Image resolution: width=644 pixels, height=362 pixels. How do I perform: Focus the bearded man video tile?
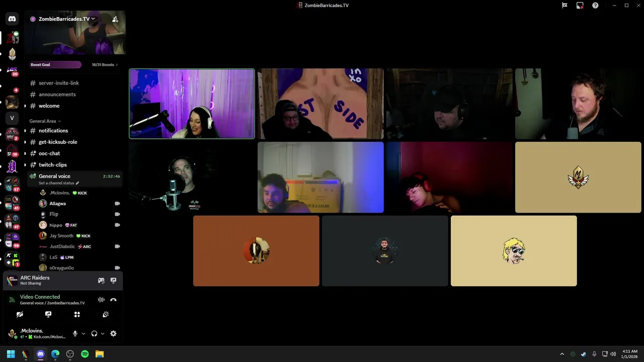coord(578,104)
